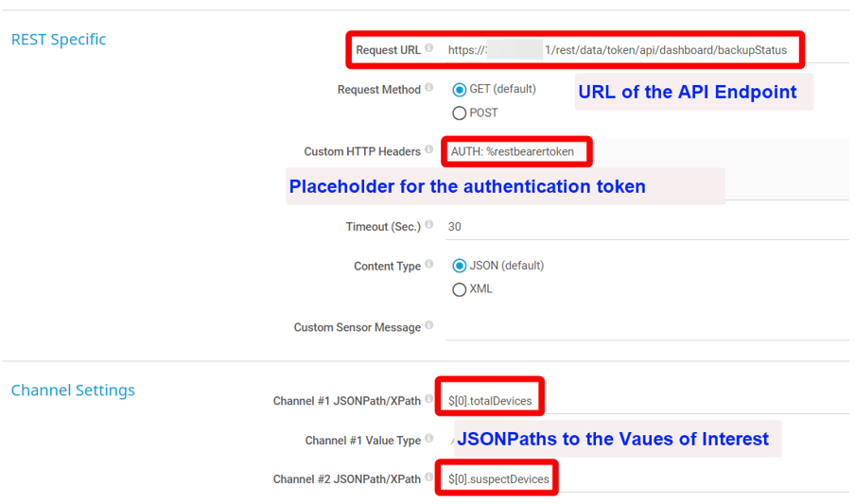Select the GET (default) request method
This screenshot has width=855, height=504.
[x=460, y=90]
